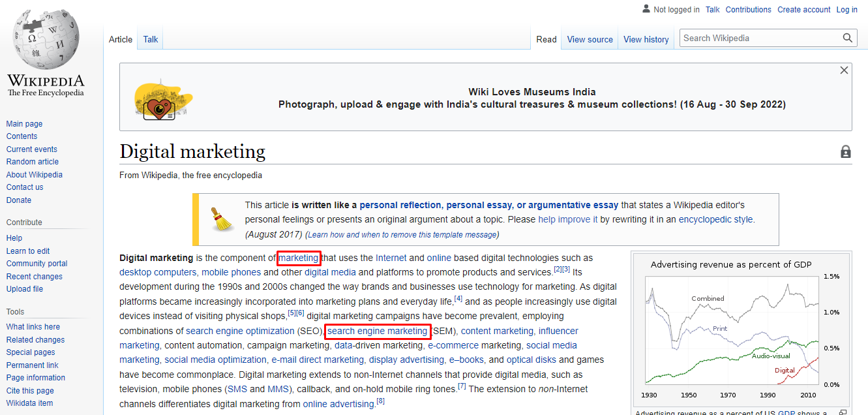Click Contact us in sidebar

[25, 187]
